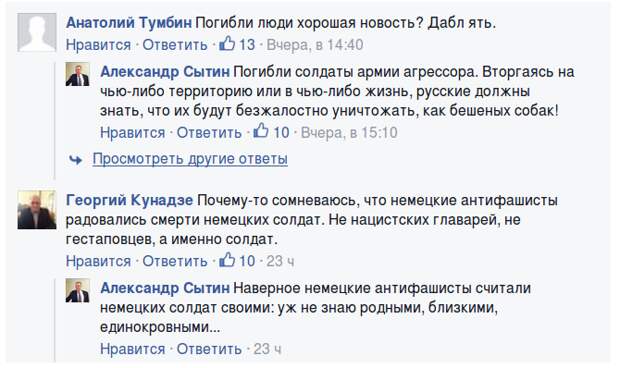Click thumbs-up icon on Сытин's first reply
620x368 pixels.
tap(261, 131)
